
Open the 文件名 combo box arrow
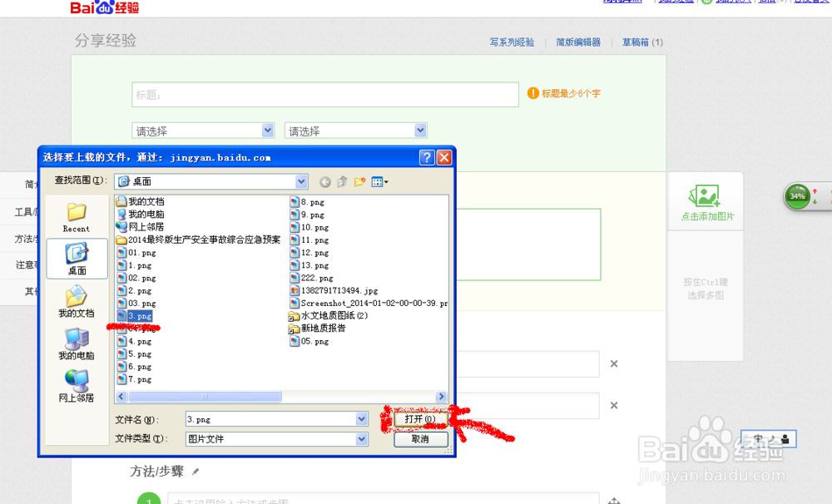tap(361, 418)
